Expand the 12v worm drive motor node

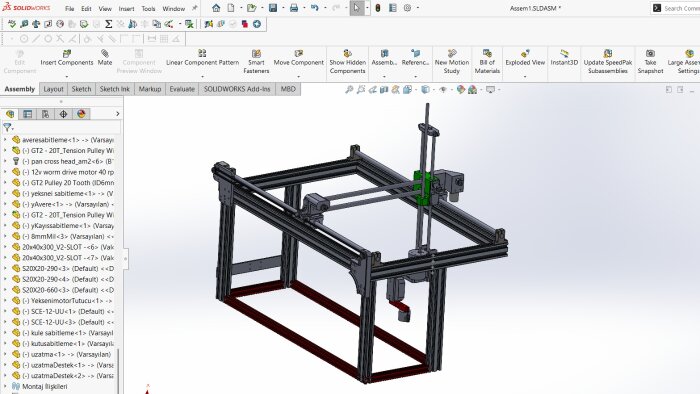(5, 172)
